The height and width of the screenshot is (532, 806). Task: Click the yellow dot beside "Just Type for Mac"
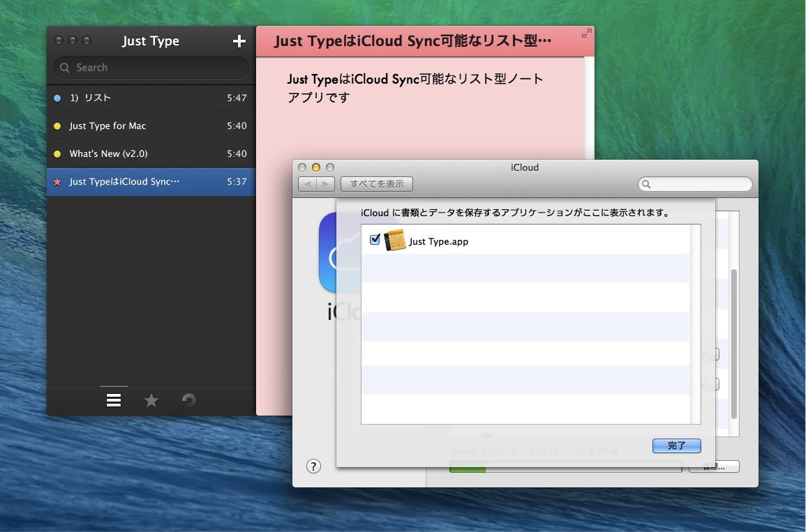click(57, 126)
